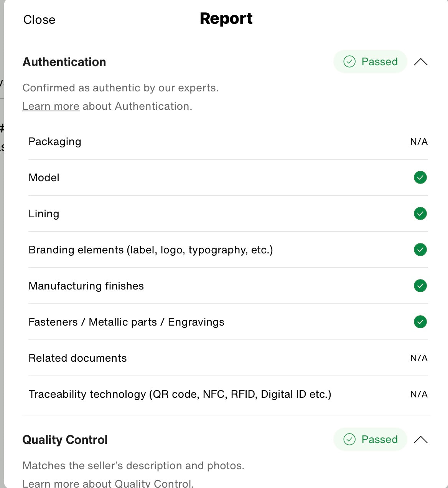Click the Related documents row label
Viewport: 448px width, 488px height.
77,358
